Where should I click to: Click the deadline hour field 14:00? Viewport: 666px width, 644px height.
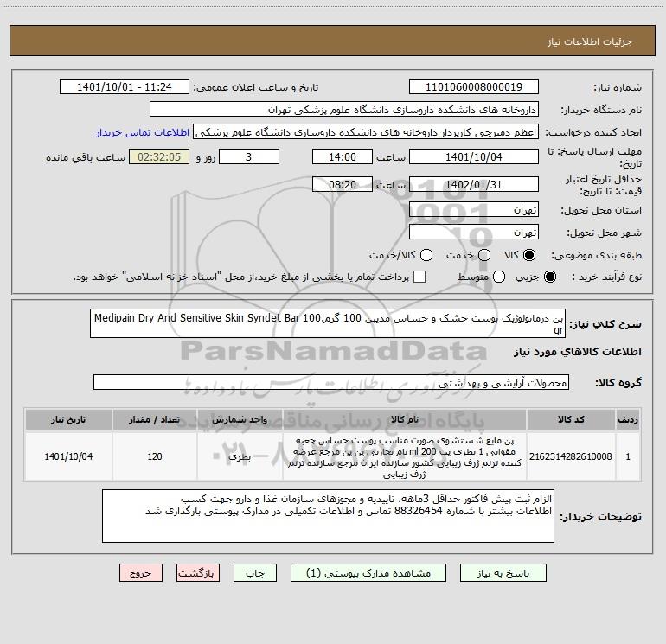point(343,156)
